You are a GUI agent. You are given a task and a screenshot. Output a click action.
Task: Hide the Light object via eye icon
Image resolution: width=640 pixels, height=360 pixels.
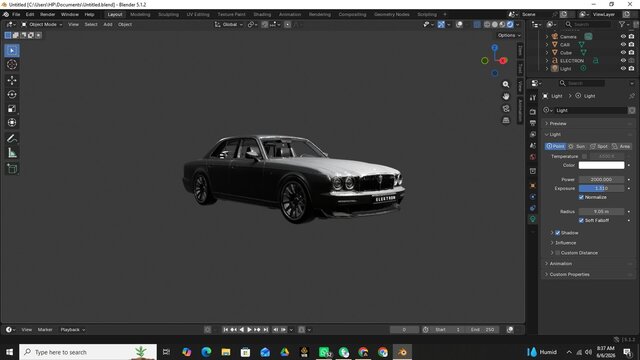623,69
